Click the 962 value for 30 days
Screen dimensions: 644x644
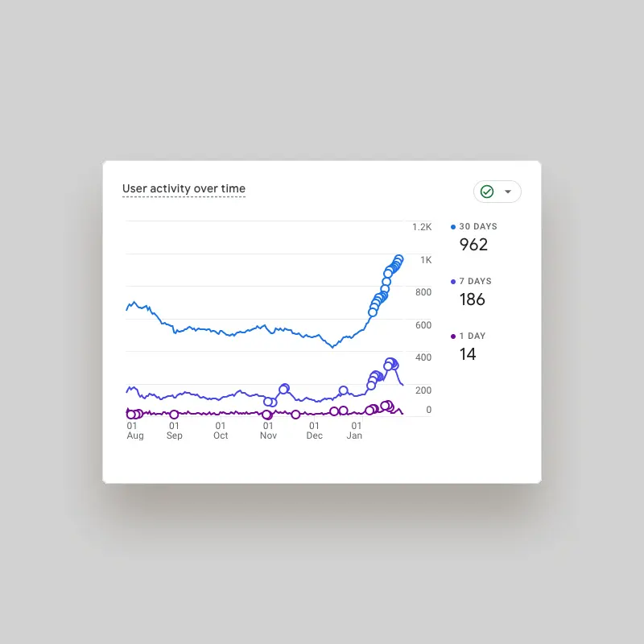pos(473,245)
